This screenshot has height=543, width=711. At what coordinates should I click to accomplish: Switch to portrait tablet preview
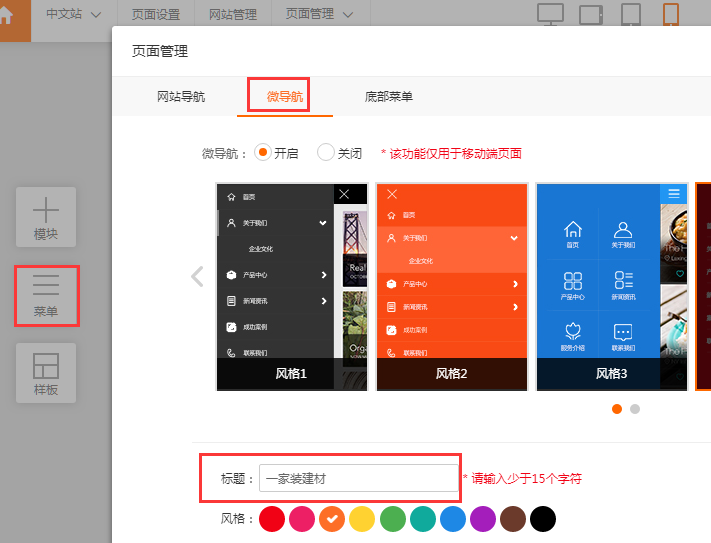[x=630, y=14]
